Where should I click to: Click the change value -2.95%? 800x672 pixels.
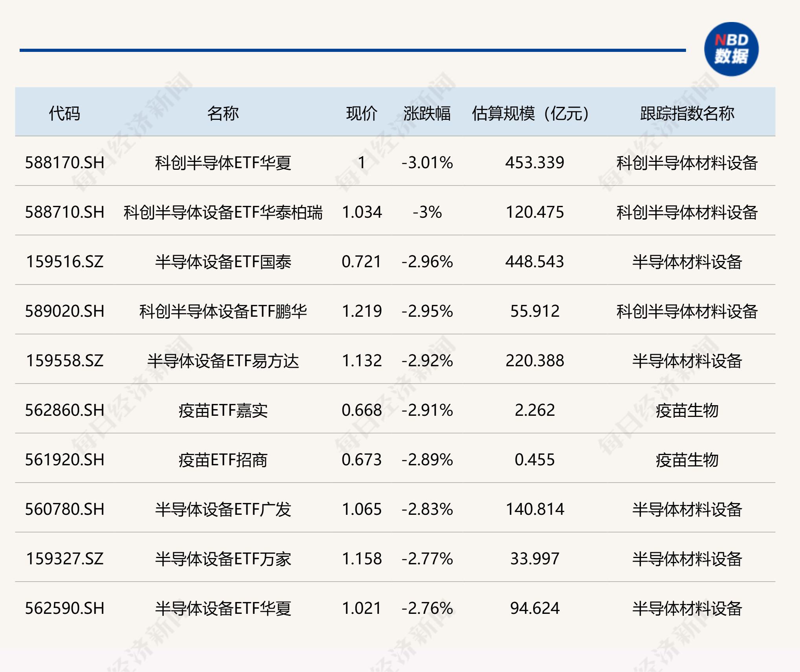(x=427, y=311)
